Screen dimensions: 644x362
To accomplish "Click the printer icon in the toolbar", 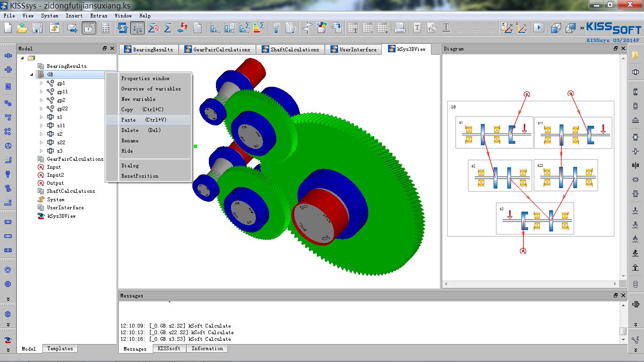I will click(x=400, y=28).
